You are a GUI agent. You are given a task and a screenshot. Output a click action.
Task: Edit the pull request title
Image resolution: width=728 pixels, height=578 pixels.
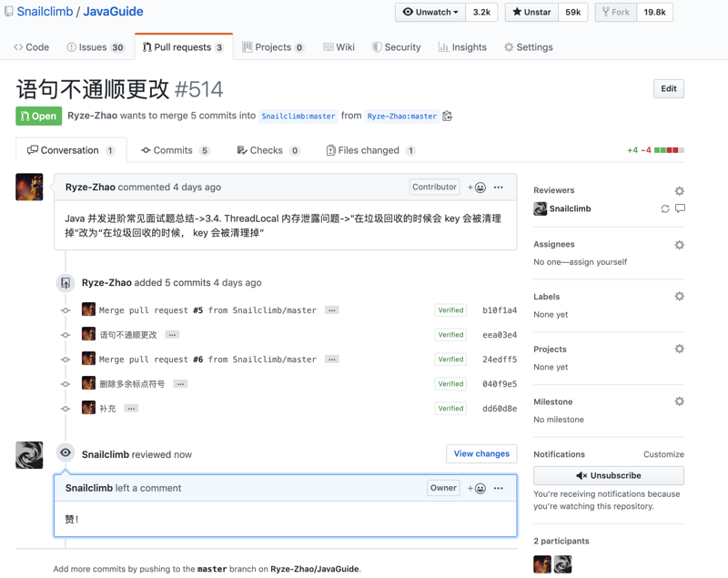pyautogui.click(x=669, y=88)
